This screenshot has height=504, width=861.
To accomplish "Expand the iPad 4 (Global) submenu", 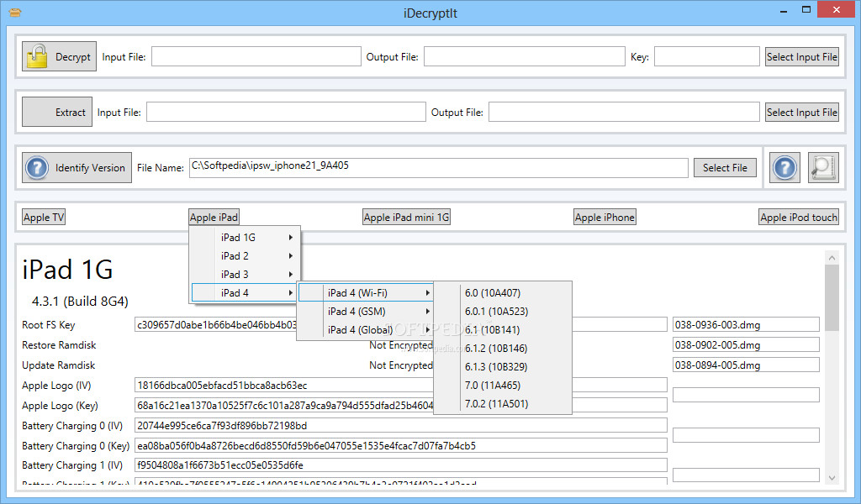I will point(366,329).
